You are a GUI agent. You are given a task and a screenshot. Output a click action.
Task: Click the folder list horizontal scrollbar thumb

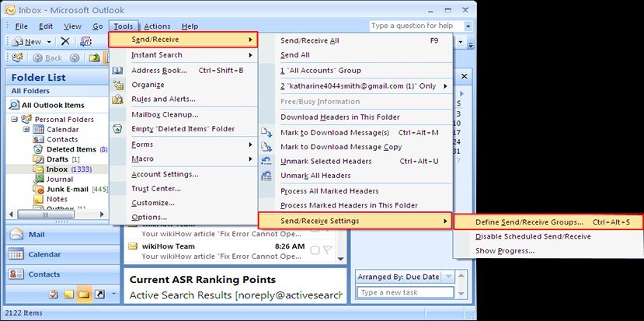tap(46, 215)
